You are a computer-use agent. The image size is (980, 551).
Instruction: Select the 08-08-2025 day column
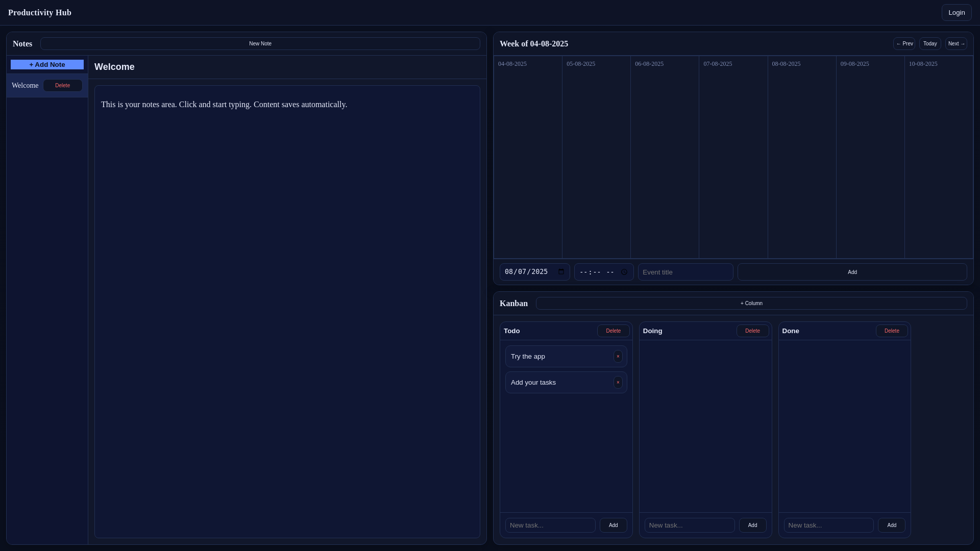[802, 157]
